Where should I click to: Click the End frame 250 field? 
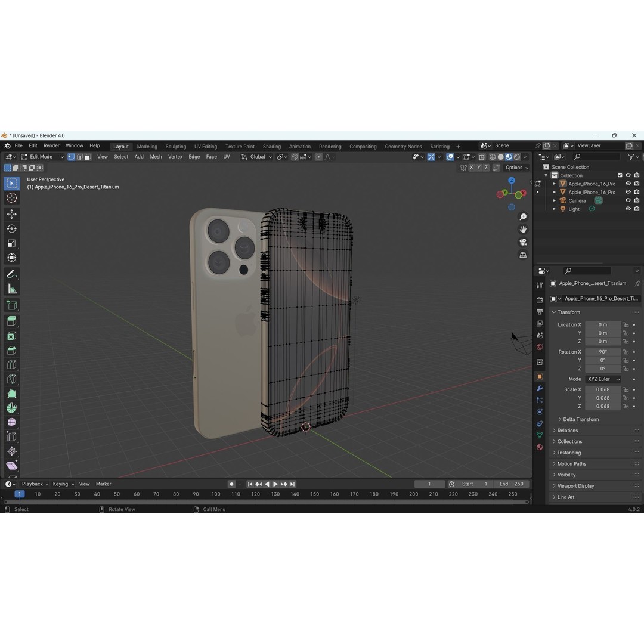(512, 484)
